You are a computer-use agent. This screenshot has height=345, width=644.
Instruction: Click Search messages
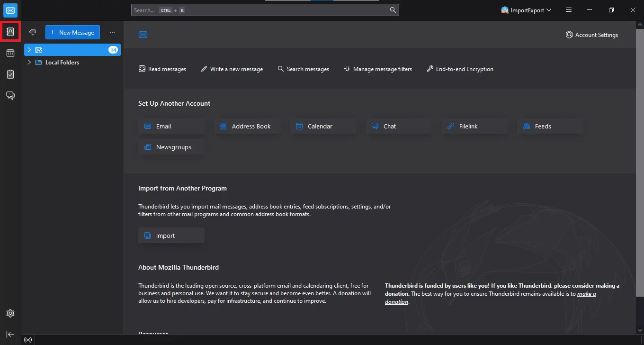pyautogui.click(x=303, y=69)
